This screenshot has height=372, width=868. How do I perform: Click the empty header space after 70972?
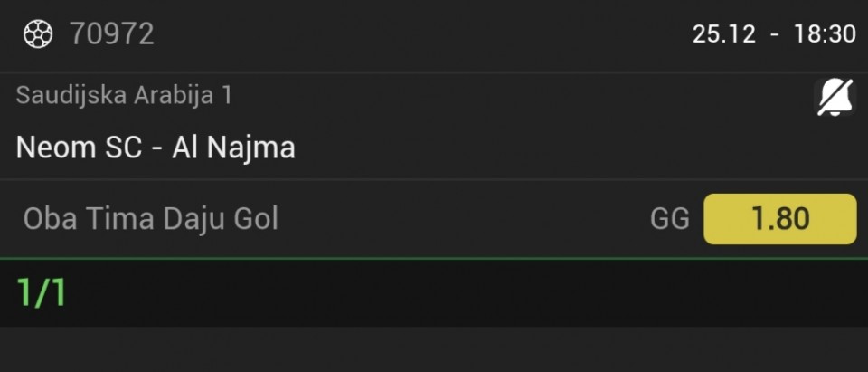407,34
